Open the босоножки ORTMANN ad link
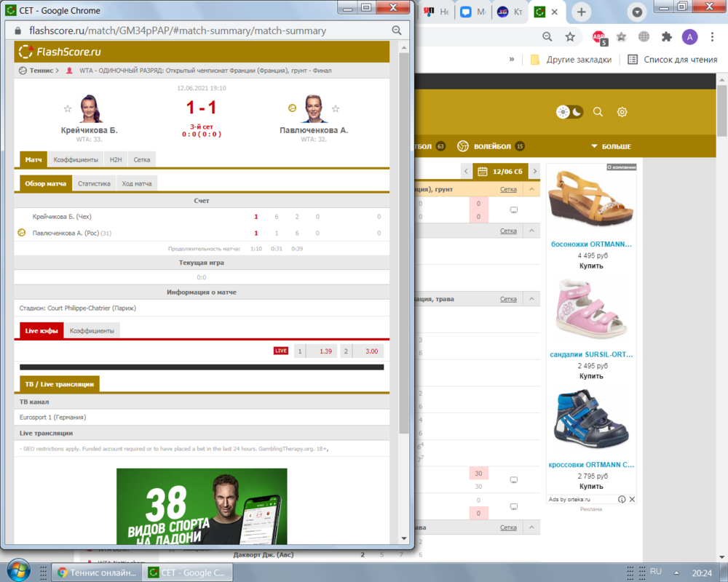The image size is (728, 582). coord(591,244)
